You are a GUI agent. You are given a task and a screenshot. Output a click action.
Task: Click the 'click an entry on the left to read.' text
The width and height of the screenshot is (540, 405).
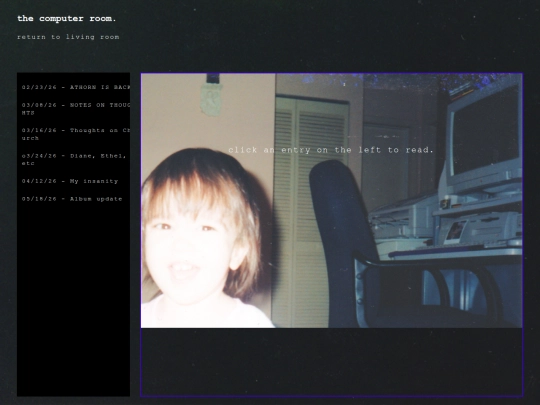pos(331,150)
